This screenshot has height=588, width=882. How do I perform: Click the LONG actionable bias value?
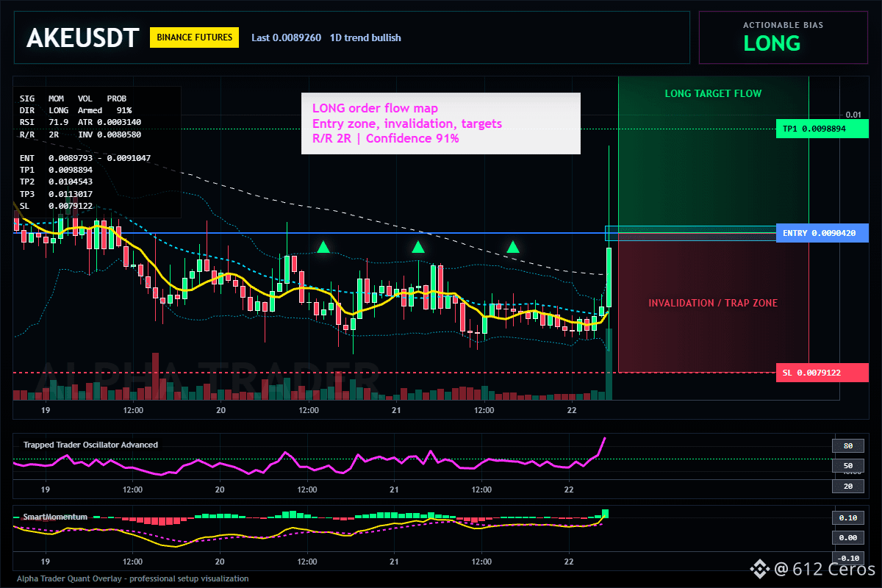point(772,43)
